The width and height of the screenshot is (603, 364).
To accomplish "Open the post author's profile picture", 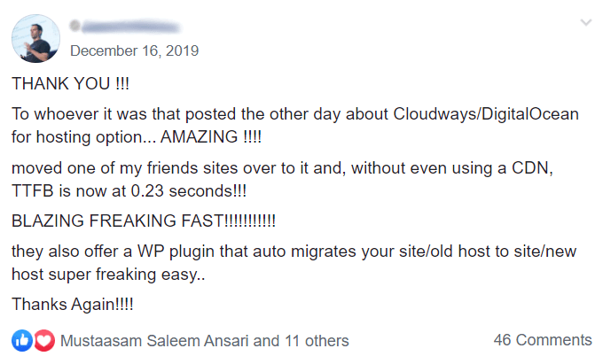I will coord(36,38).
